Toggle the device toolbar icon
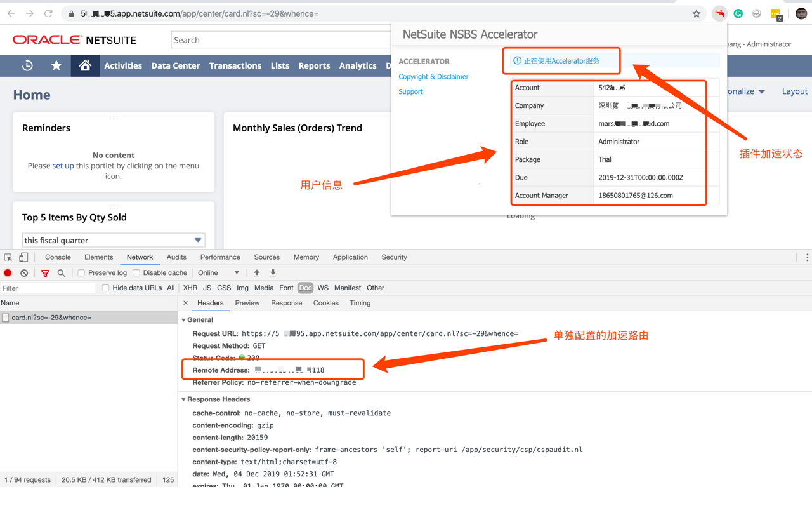This screenshot has width=812, height=508. (x=23, y=257)
